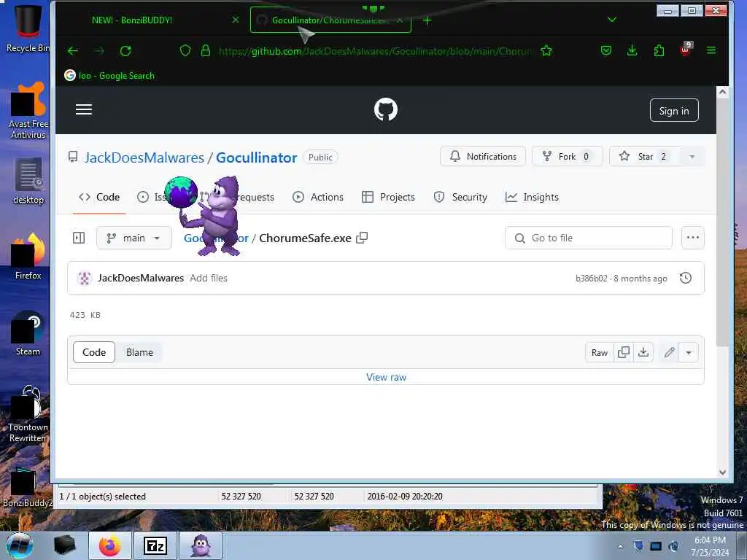This screenshot has width=747, height=560.
Task: Open the tracking protection shield icon
Action: (185, 50)
